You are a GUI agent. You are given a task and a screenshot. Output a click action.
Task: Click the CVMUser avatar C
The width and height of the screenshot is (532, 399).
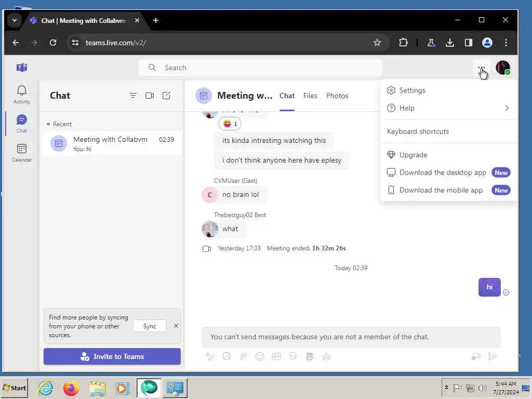coord(210,195)
